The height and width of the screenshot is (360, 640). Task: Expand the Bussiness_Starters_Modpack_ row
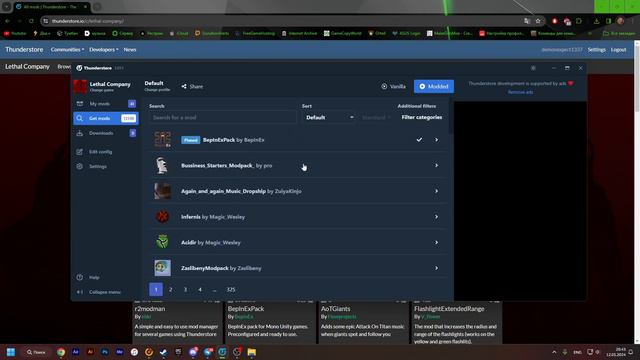click(x=436, y=165)
